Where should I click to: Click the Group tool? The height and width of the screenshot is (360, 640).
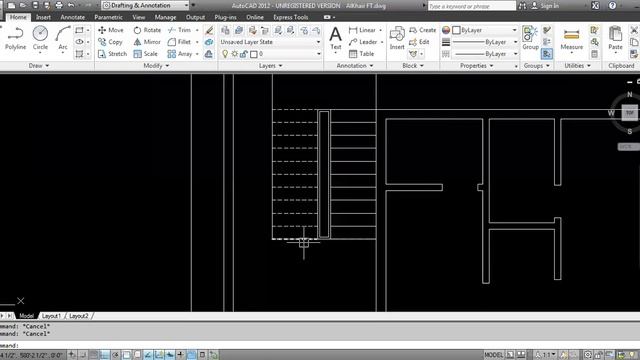(530, 38)
